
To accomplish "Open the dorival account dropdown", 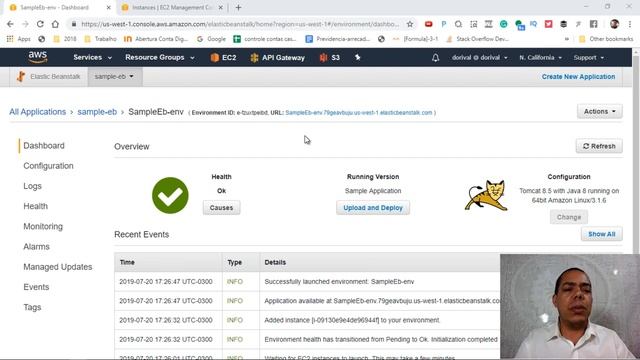I will 479,58.
